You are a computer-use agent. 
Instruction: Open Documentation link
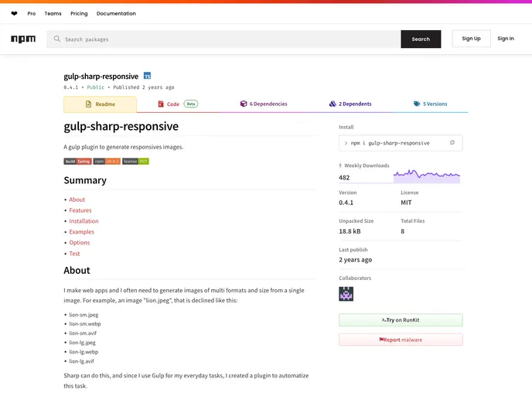pos(116,14)
